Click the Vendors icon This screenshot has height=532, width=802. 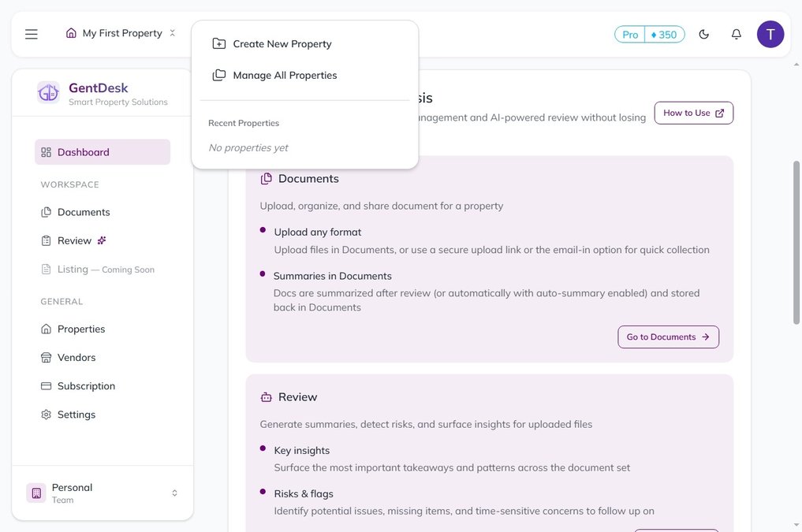click(46, 357)
